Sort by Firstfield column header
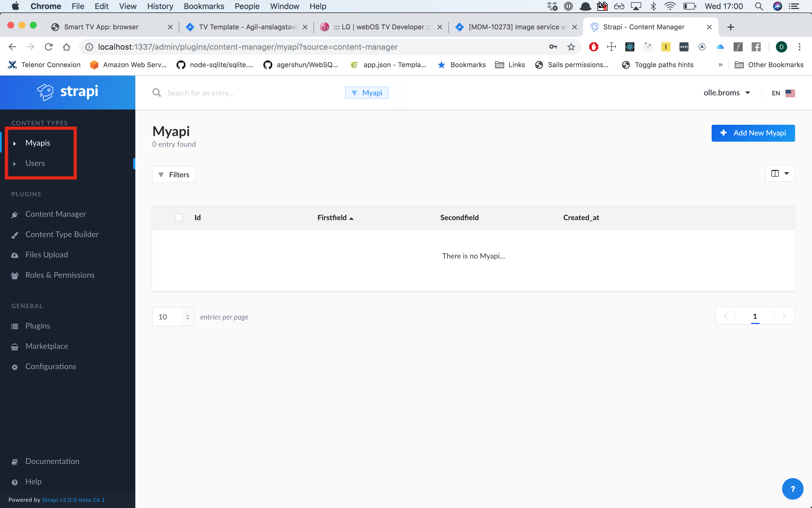Viewport: 812px width, 508px height. point(335,218)
